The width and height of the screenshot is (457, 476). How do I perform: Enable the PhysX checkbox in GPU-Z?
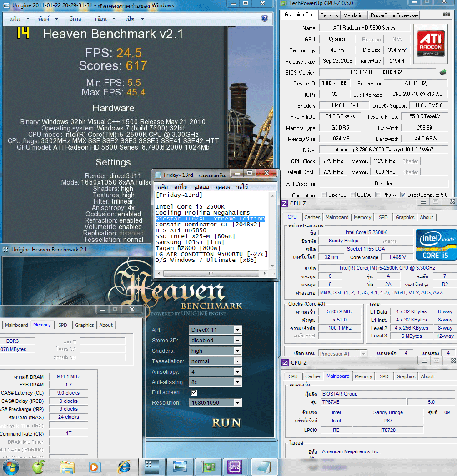click(378, 195)
